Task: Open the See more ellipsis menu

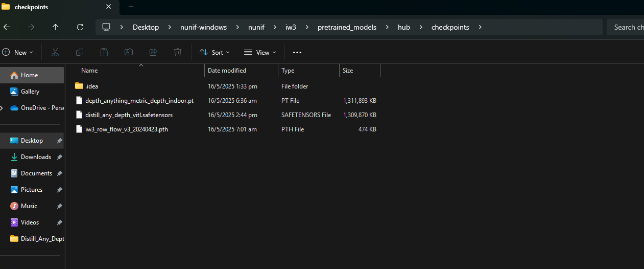Action: [x=297, y=52]
